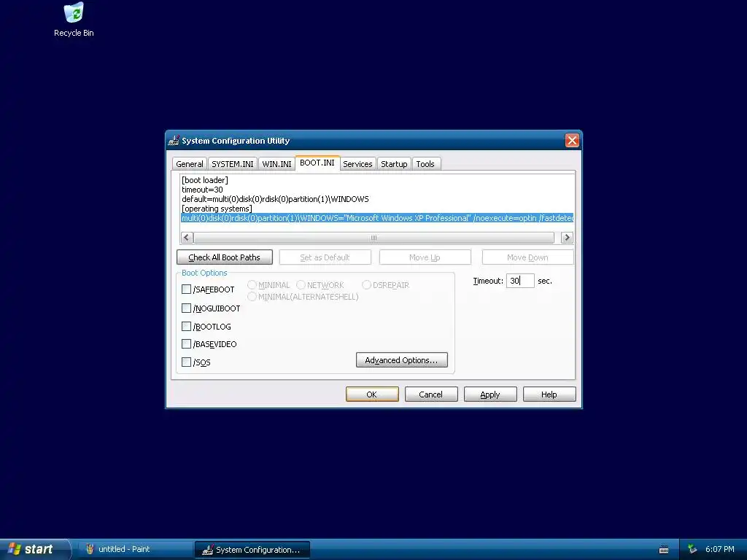Select the highlighted Windows XP Professional boot entry
Viewport: 747px width, 560px height.
[x=377, y=218]
